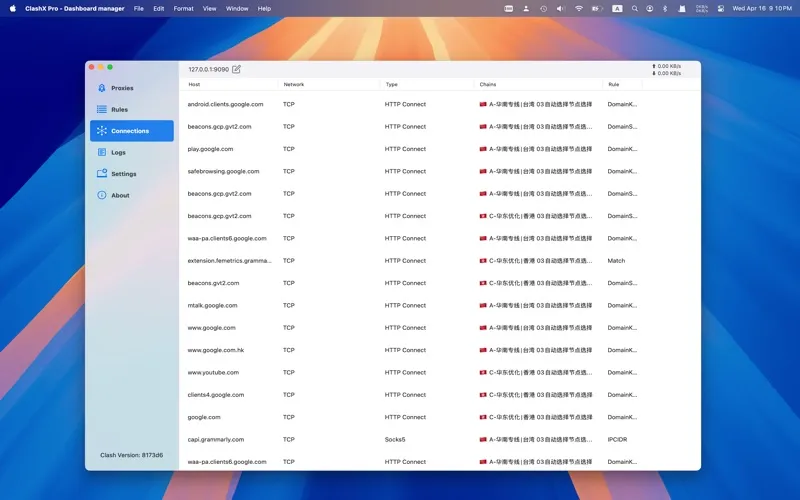800x500 pixels.
Task: Open the About info icon
Action: 102,195
